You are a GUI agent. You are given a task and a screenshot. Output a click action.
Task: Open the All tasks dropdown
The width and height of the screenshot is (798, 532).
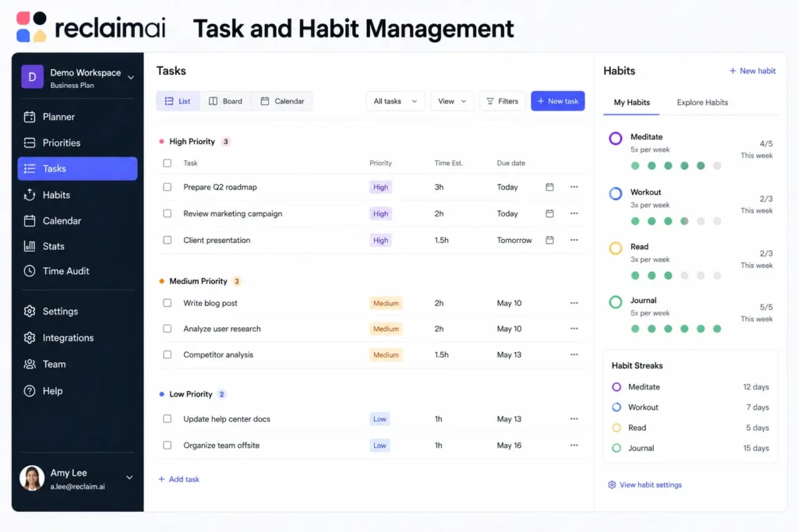pyautogui.click(x=395, y=101)
